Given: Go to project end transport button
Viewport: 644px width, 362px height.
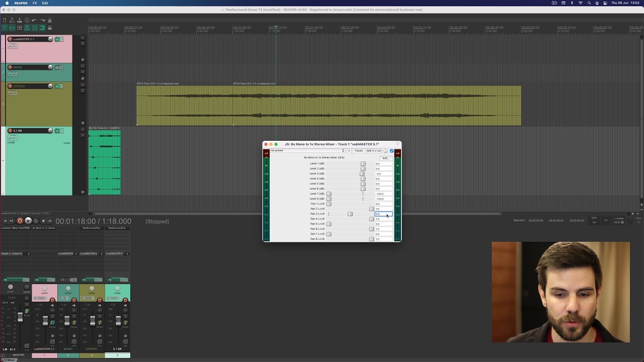Looking at the screenshot, I should 12,221.
